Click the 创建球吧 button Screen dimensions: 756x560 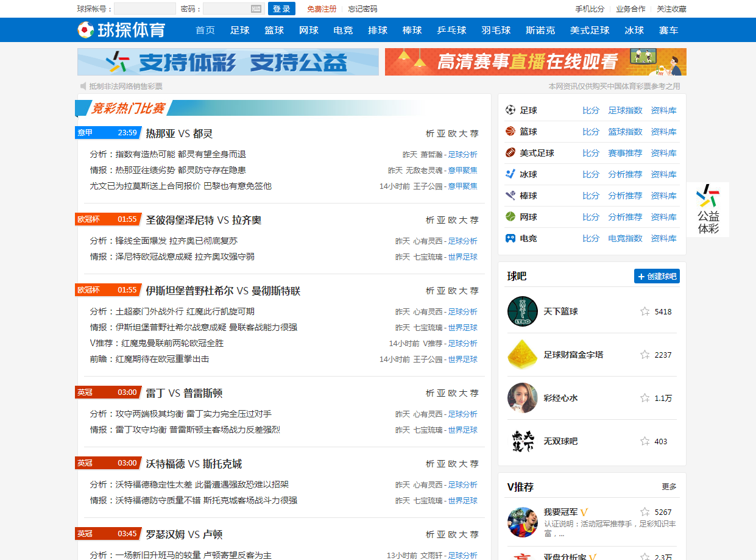click(x=657, y=277)
